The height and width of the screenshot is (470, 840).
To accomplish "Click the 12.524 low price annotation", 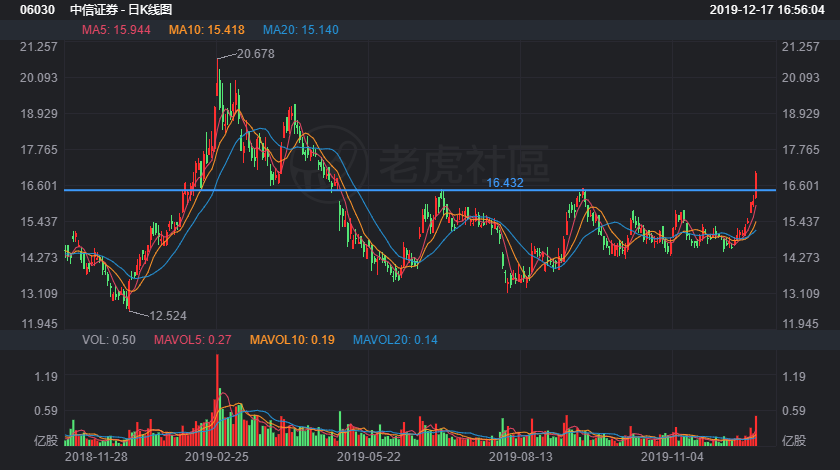I will tap(168, 316).
